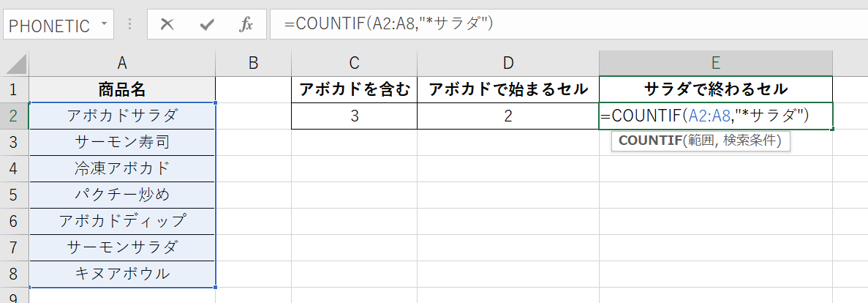This screenshot has width=868, height=303.
Task: Click cell containing アボカドサラダ
Action: click(x=122, y=116)
